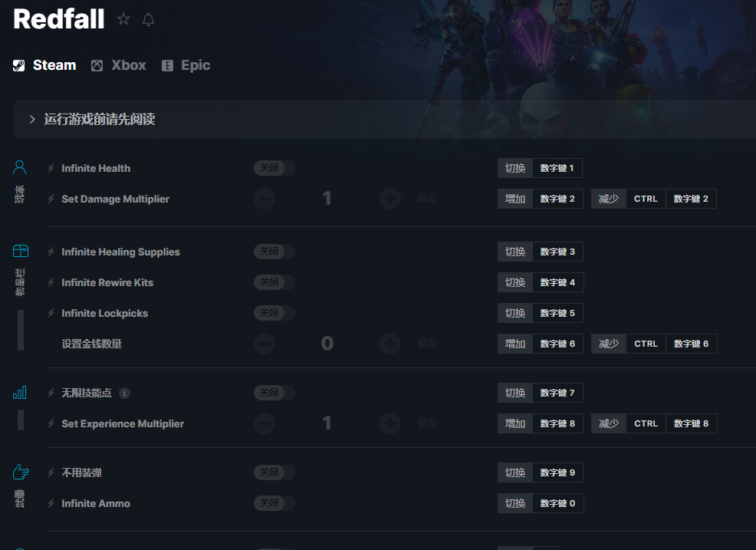Click the 切换 数字键 9 hotkey button
The image size is (756, 550).
click(x=540, y=473)
